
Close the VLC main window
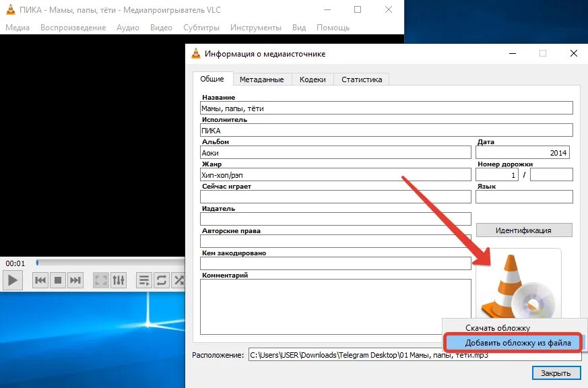tap(389, 9)
